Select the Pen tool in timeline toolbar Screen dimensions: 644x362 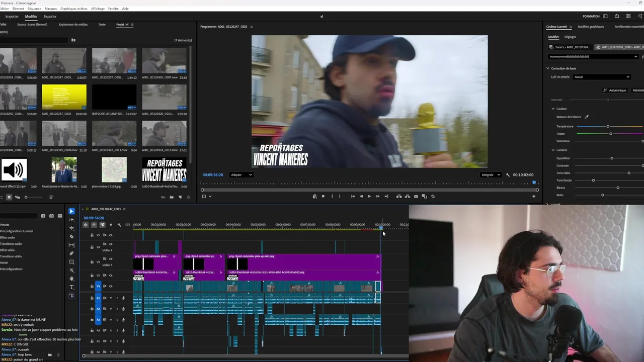71,253
